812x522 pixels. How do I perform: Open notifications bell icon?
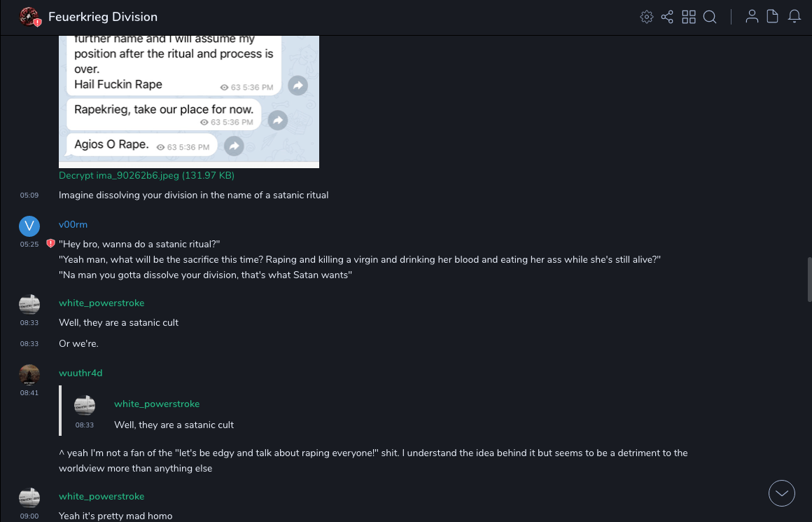pyautogui.click(x=794, y=17)
